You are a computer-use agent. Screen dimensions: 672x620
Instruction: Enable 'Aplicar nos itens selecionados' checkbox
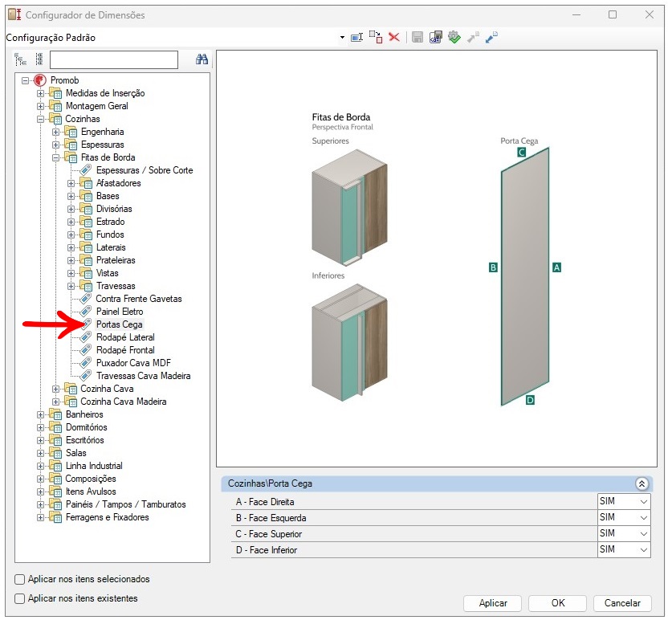tap(20, 579)
